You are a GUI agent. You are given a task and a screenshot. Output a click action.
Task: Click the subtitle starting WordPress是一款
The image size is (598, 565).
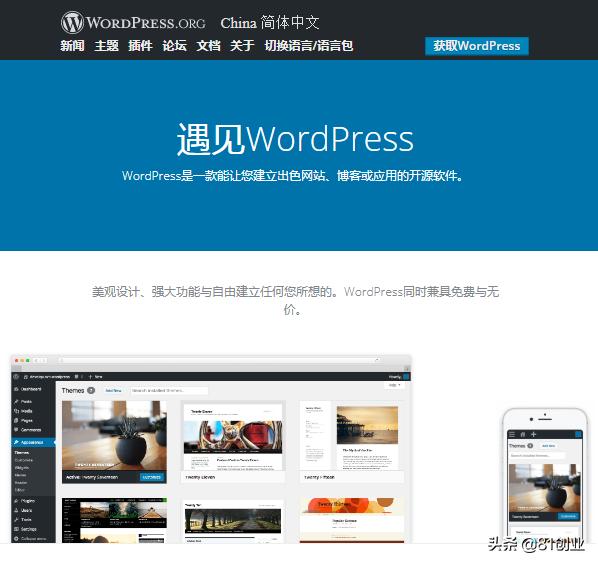click(293, 176)
